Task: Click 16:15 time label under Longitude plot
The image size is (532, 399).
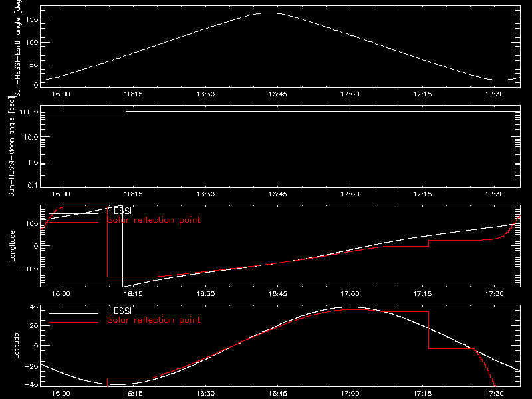Action: tap(134, 294)
